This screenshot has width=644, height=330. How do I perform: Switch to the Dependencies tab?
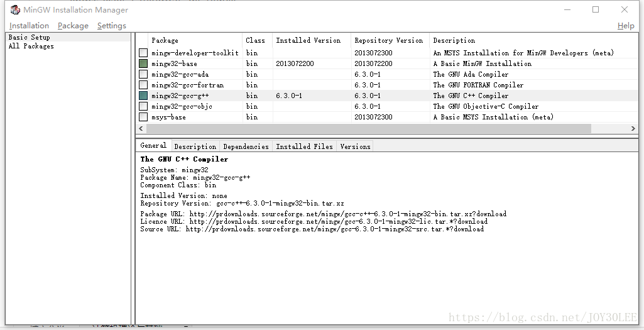point(246,146)
